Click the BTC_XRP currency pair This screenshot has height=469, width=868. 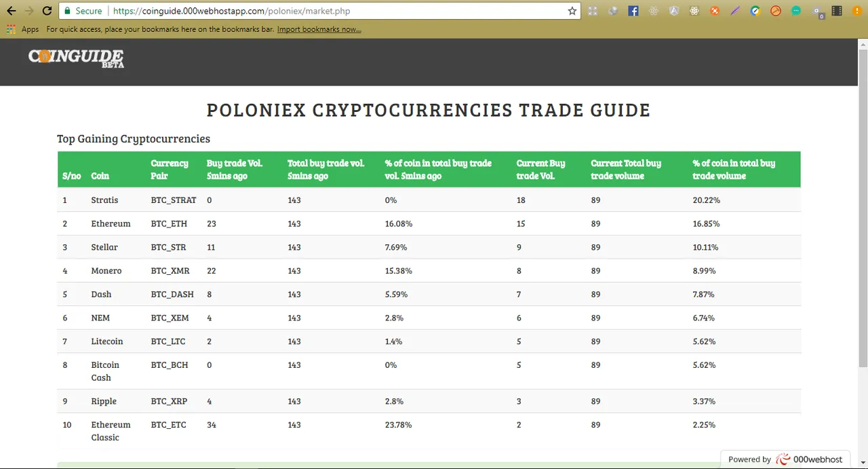tap(169, 401)
